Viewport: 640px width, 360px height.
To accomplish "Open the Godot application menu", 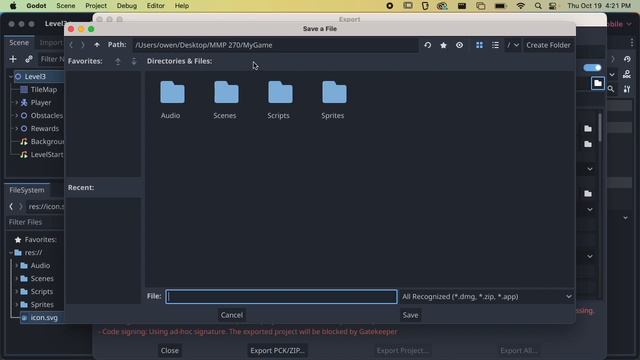I will [x=36, y=6].
